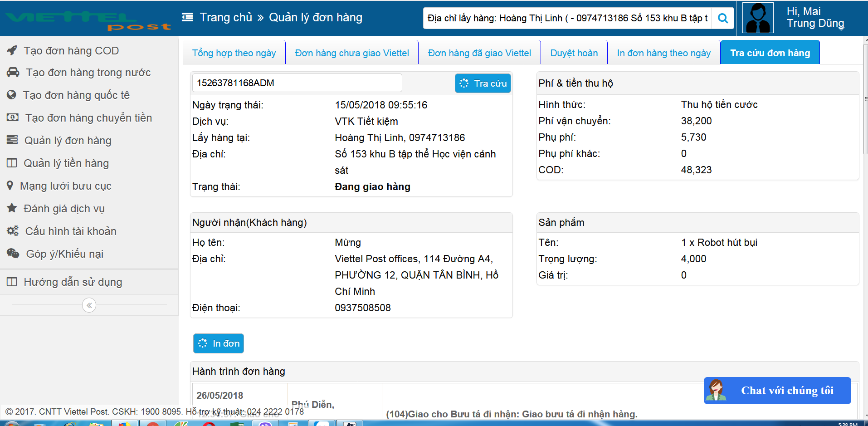Viewport: 868px width, 426px height.
Task: Collapse the sidebar with double-chevron button
Action: click(89, 305)
